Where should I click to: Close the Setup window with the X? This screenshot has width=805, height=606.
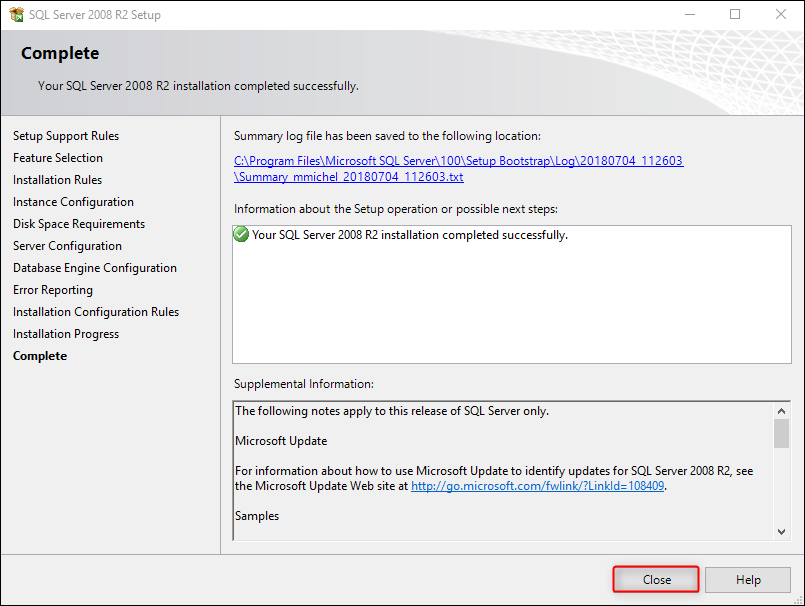tap(780, 14)
